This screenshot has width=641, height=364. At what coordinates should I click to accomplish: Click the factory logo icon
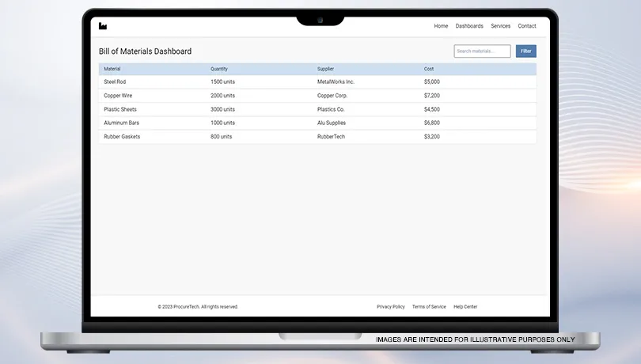tap(103, 26)
